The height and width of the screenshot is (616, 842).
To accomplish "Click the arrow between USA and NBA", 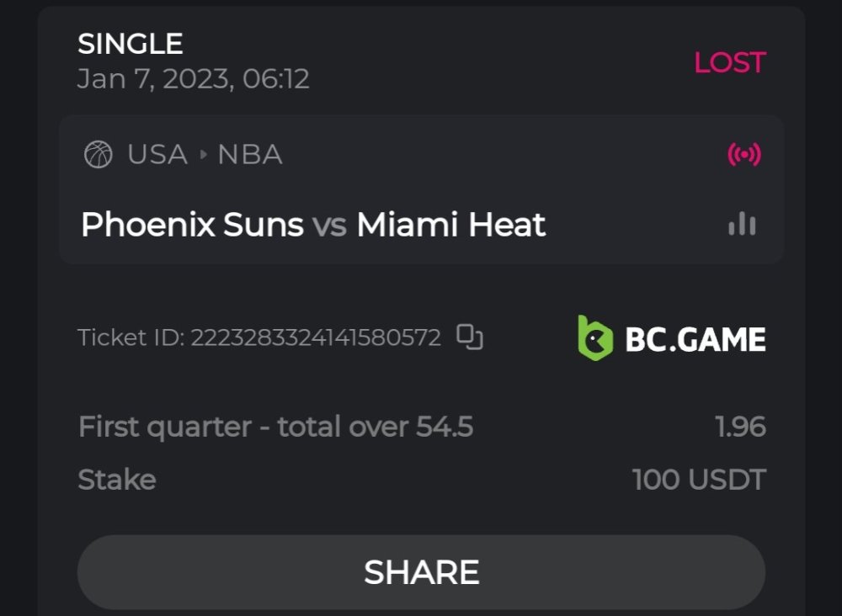I will [x=203, y=155].
